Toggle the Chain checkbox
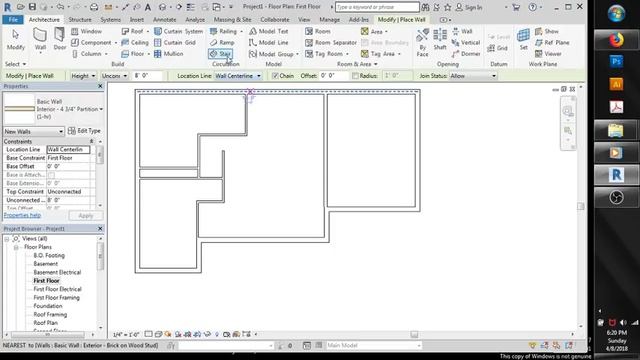The width and height of the screenshot is (640, 360). pos(275,76)
